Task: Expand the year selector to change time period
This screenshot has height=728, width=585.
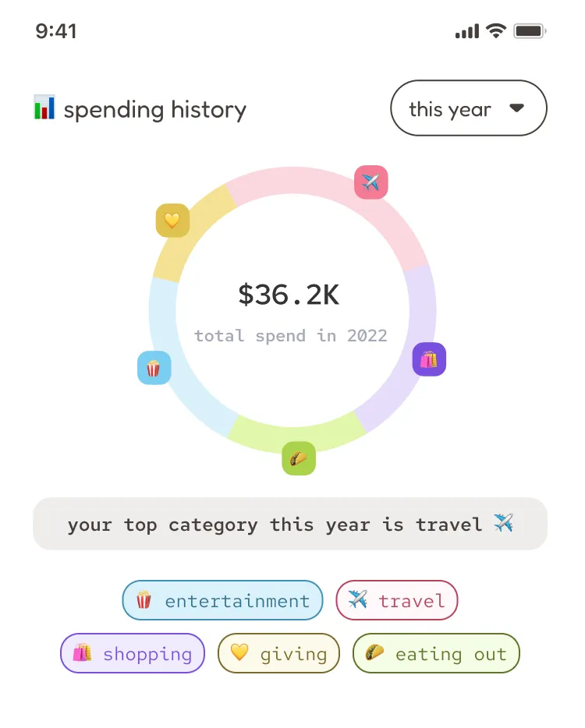Action: [468, 108]
